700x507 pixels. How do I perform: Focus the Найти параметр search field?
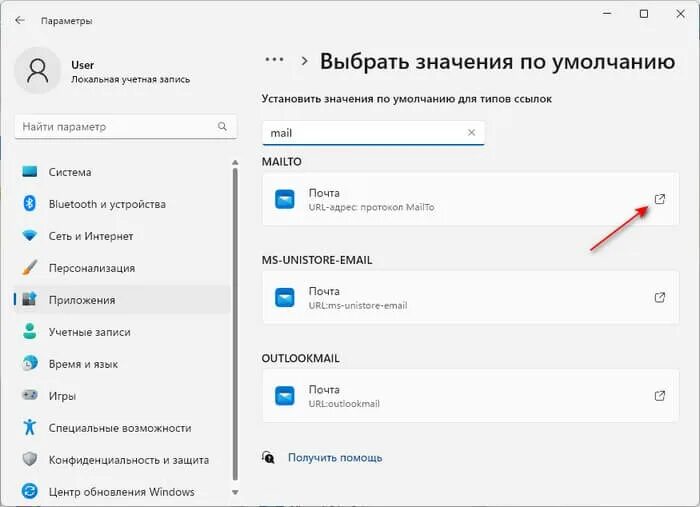125,127
